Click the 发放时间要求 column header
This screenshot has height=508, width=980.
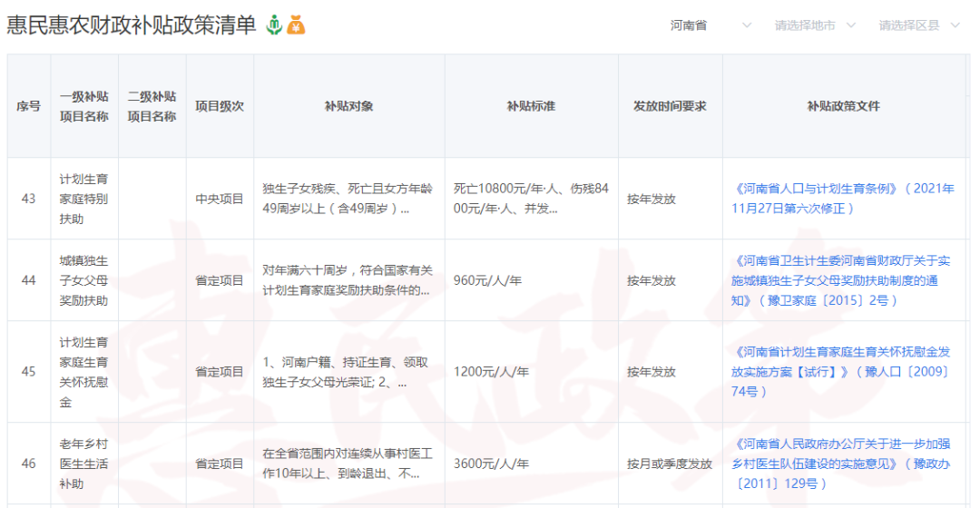(670, 106)
